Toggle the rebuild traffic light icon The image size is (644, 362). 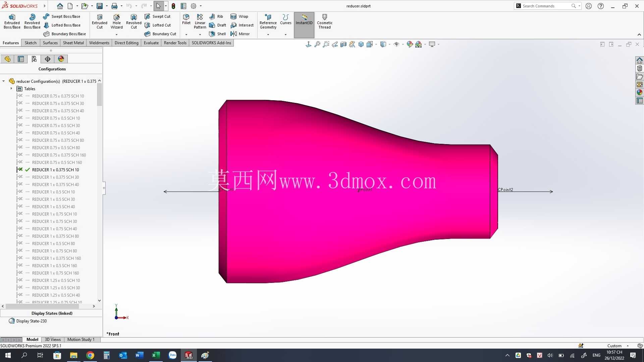coord(173,6)
